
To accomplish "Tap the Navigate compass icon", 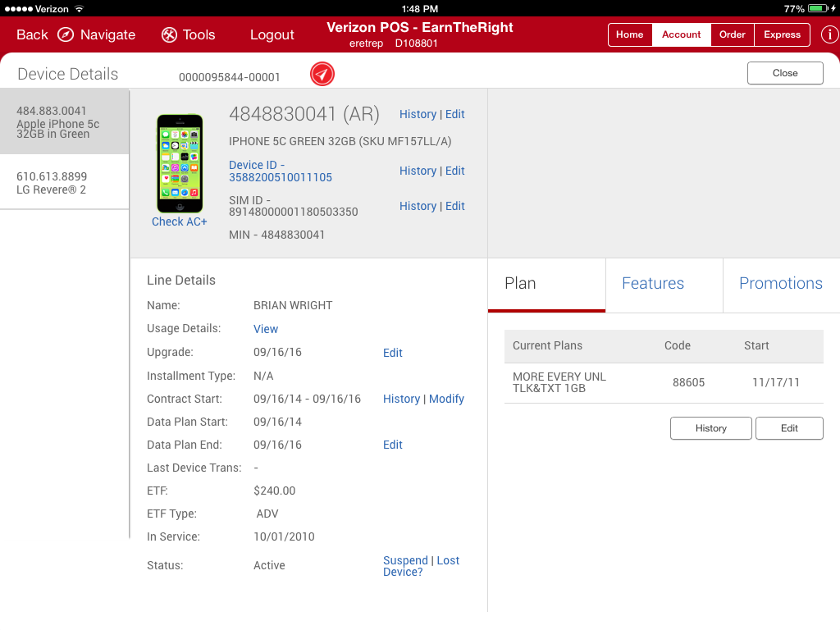I will (66, 34).
